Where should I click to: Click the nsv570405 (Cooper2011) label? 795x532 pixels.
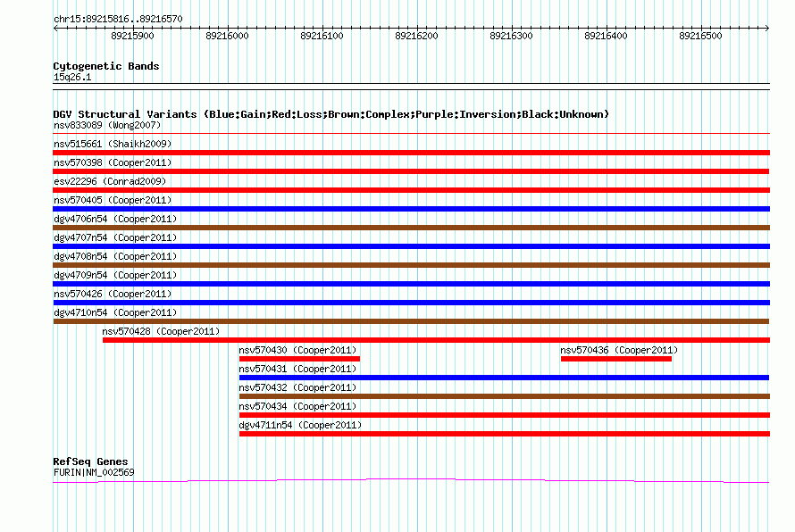click(113, 200)
